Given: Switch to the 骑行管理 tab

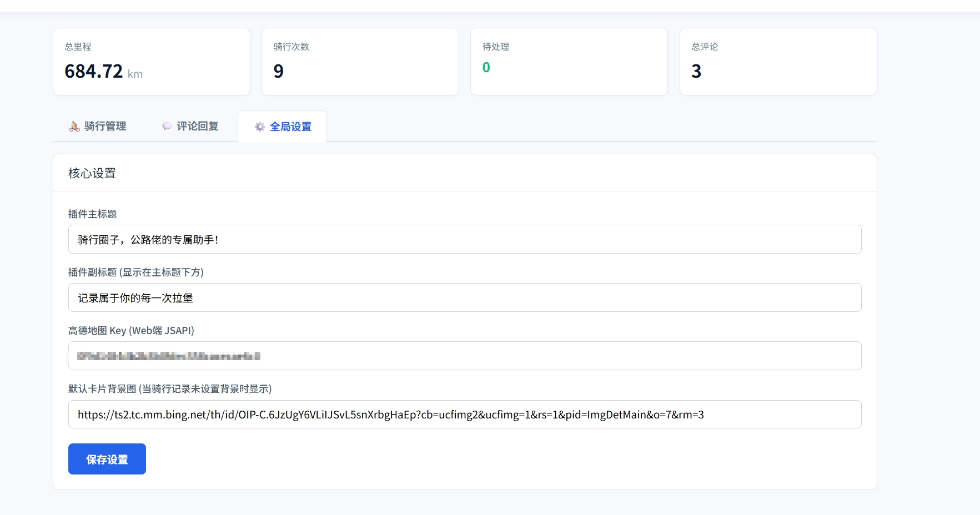Looking at the screenshot, I should coord(105,127).
